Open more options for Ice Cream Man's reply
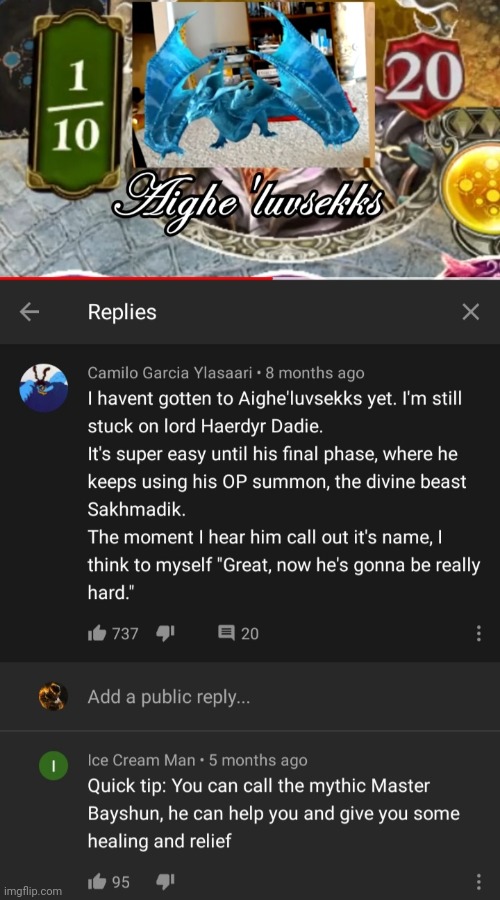This screenshot has width=500, height=900. [478, 882]
